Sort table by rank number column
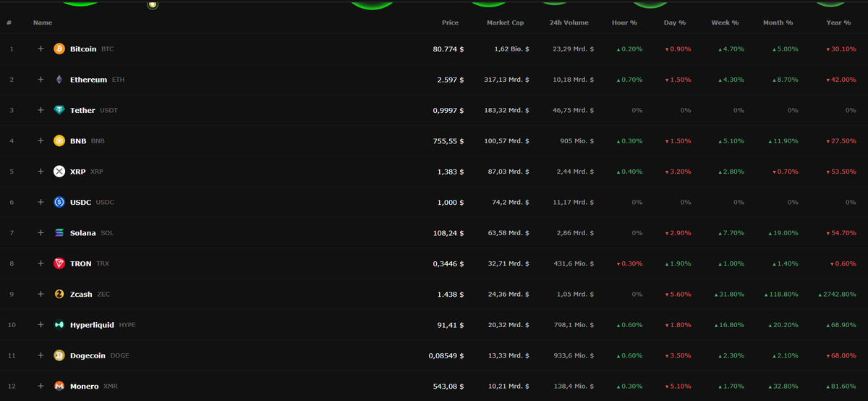 click(x=9, y=22)
